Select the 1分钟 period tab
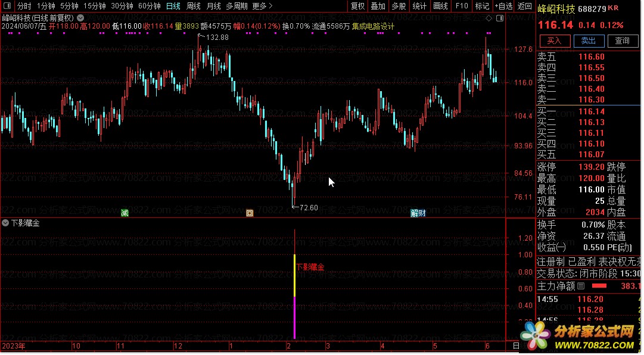Viewport: 644px width, 355px height. point(46,6)
